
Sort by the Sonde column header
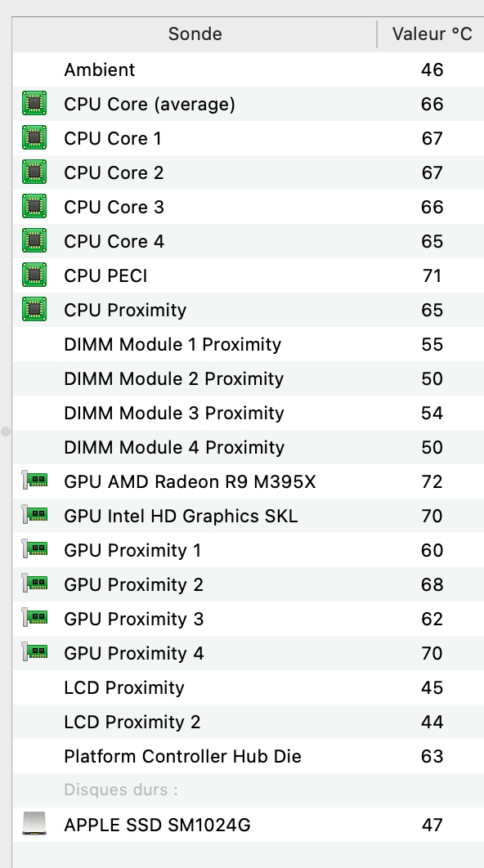tap(195, 34)
